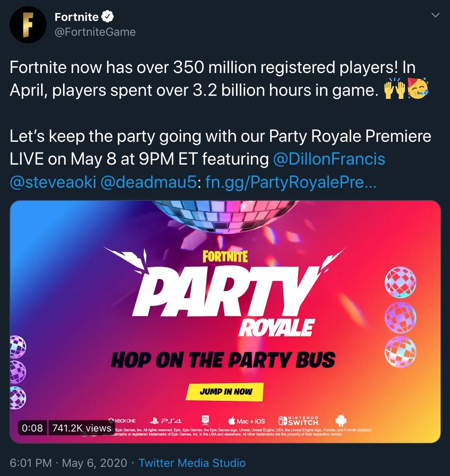Click the JUMP IN NOW button
Screen dimensions: 450x476
(x=225, y=392)
